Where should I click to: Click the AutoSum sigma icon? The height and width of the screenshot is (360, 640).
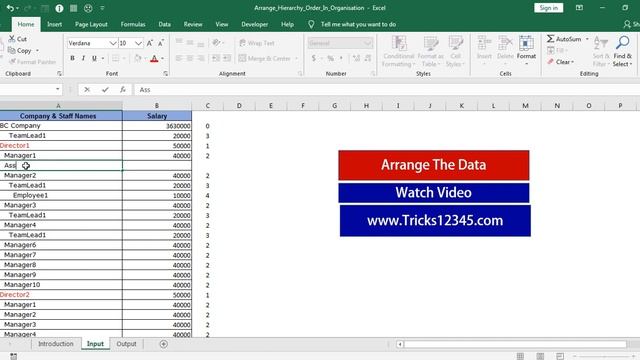551,39
